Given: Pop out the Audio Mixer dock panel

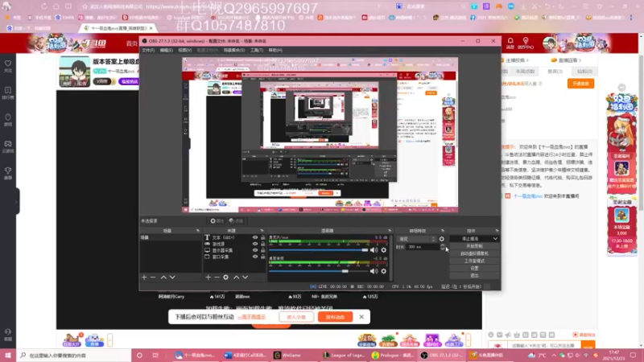Looking at the screenshot, I should 390,231.
